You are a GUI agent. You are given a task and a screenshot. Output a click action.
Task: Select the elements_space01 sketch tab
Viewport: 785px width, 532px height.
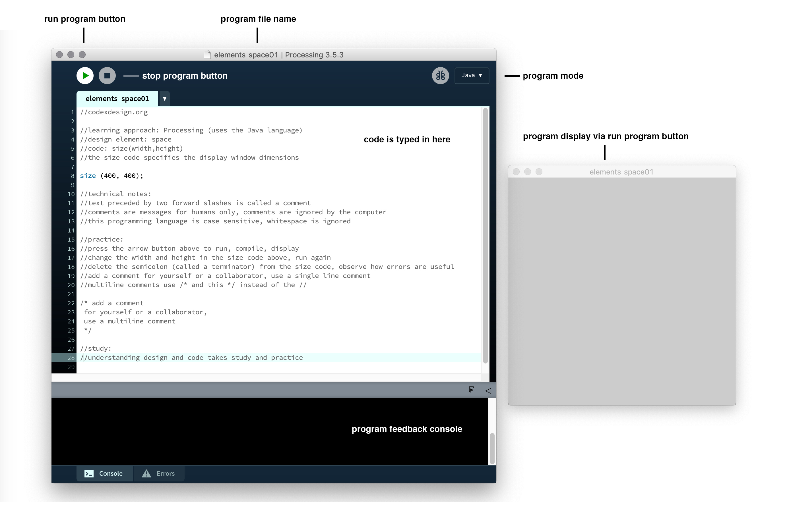pyautogui.click(x=117, y=99)
